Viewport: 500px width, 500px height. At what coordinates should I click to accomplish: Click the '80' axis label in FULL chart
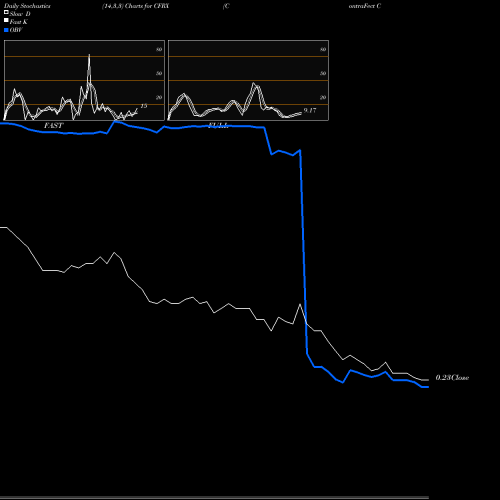(323, 49)
